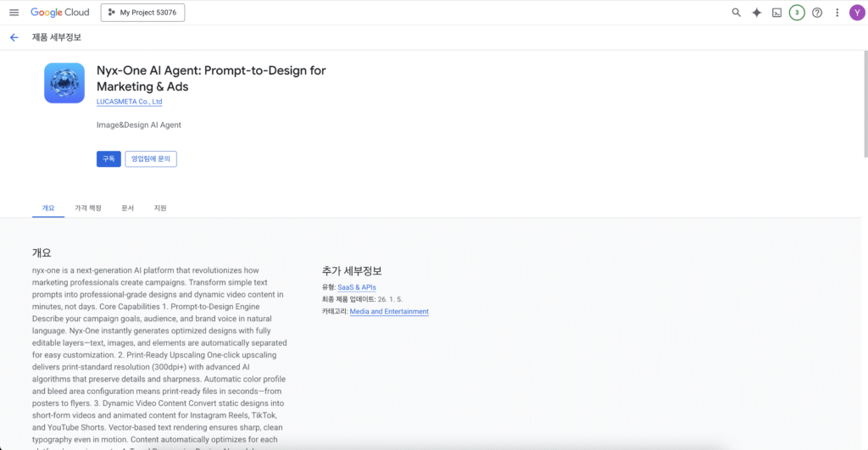
Task: Click the Nyx-One product logo thumbnail
Action: pyautogui.click(x=64, y=83)
